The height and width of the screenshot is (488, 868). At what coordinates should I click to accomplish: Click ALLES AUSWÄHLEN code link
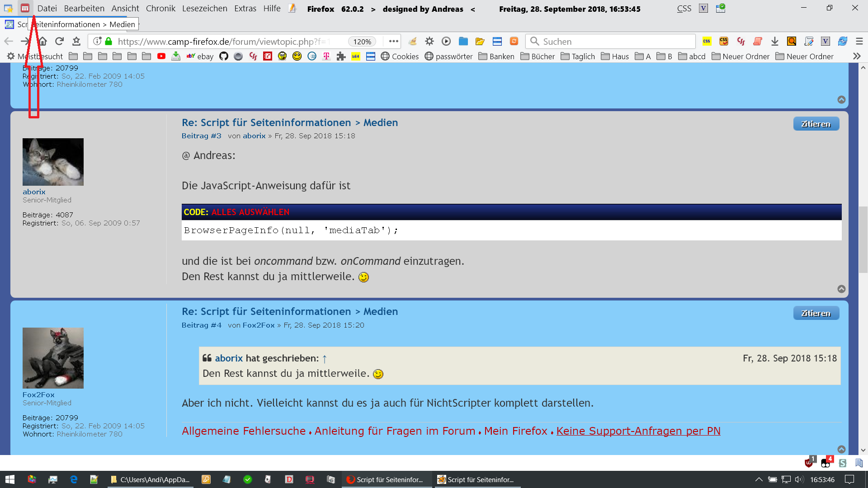coord(250,212)
